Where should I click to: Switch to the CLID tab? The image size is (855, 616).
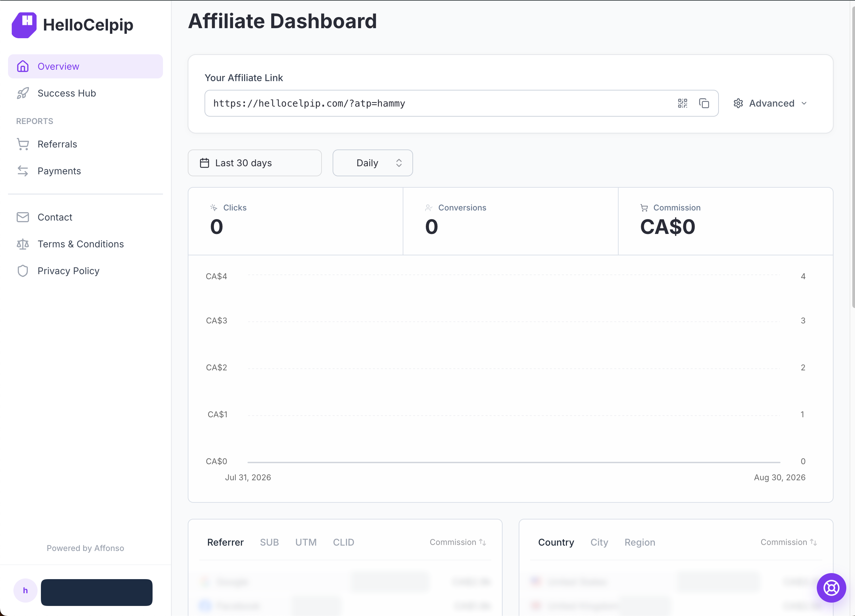[343, 542]
